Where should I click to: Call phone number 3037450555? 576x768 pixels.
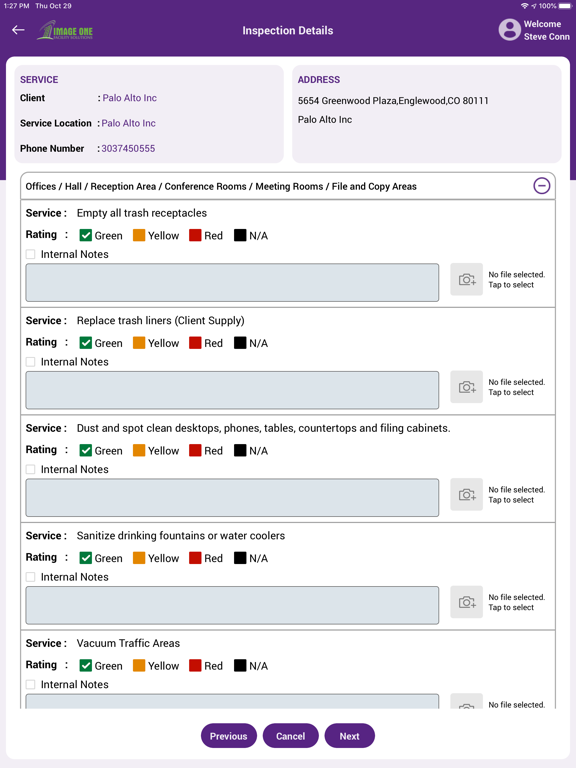(x=128, y=148)
